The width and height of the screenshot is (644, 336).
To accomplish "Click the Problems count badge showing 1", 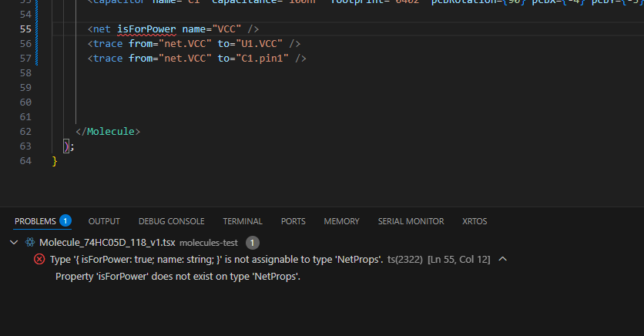I will 65,220.
